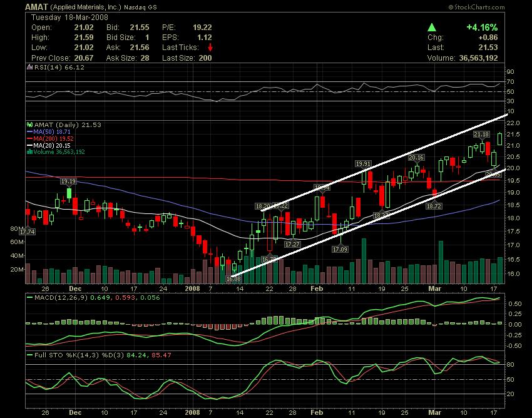532x418 pixels.
Task: Click the 17.09 February low label
Action: point(340,250)
